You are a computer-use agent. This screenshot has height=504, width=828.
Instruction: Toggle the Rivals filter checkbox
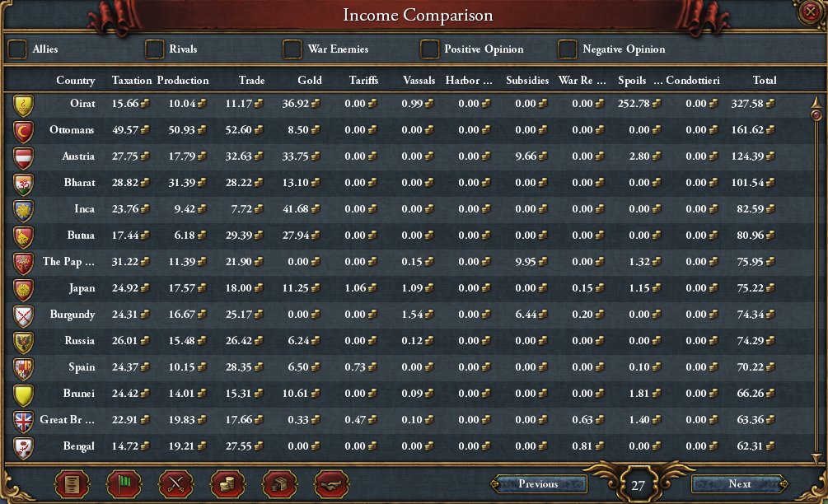click(154, 49)
